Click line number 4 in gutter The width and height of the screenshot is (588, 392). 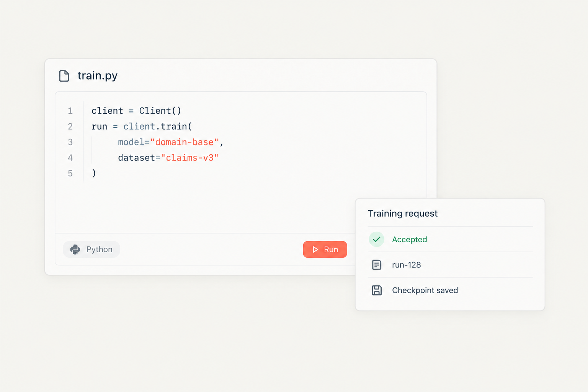pyautogui.click(x=70, y=158)
